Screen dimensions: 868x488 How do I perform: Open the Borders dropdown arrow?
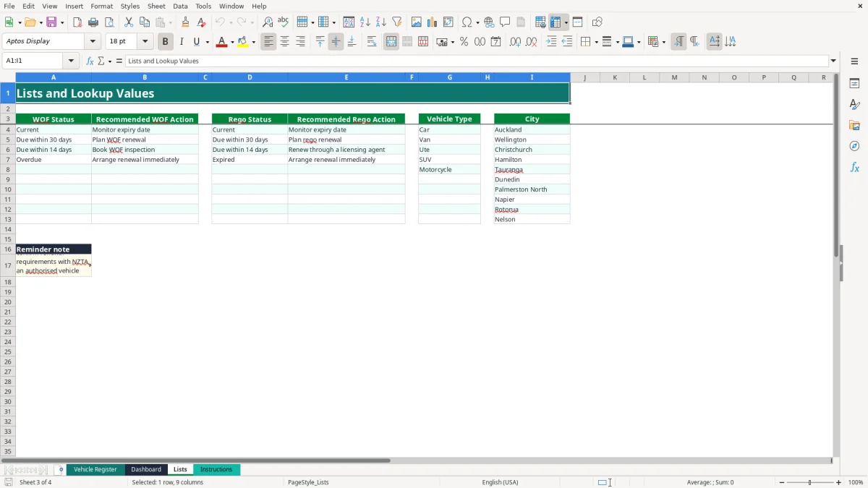coord(595,42)
